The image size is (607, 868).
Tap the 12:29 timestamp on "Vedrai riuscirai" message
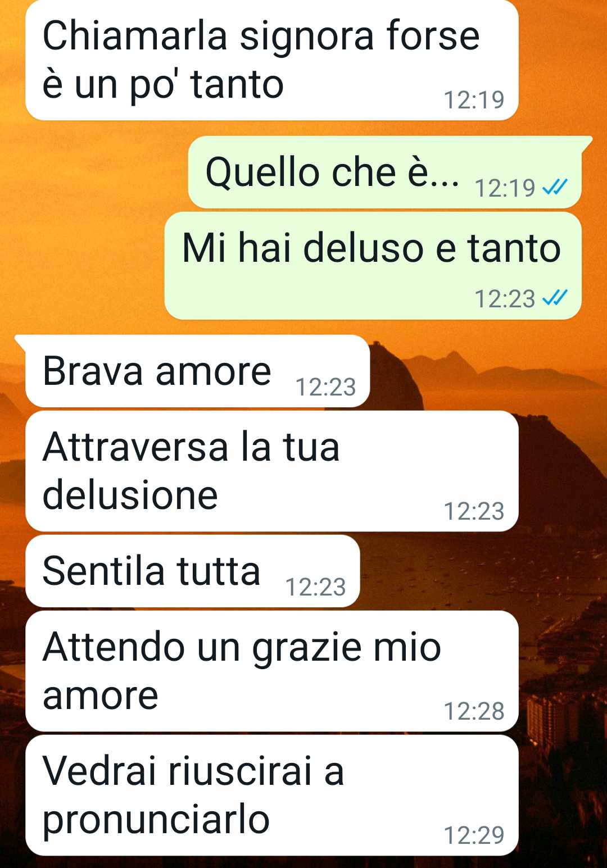pyautogui.click(x=474, y=835)
